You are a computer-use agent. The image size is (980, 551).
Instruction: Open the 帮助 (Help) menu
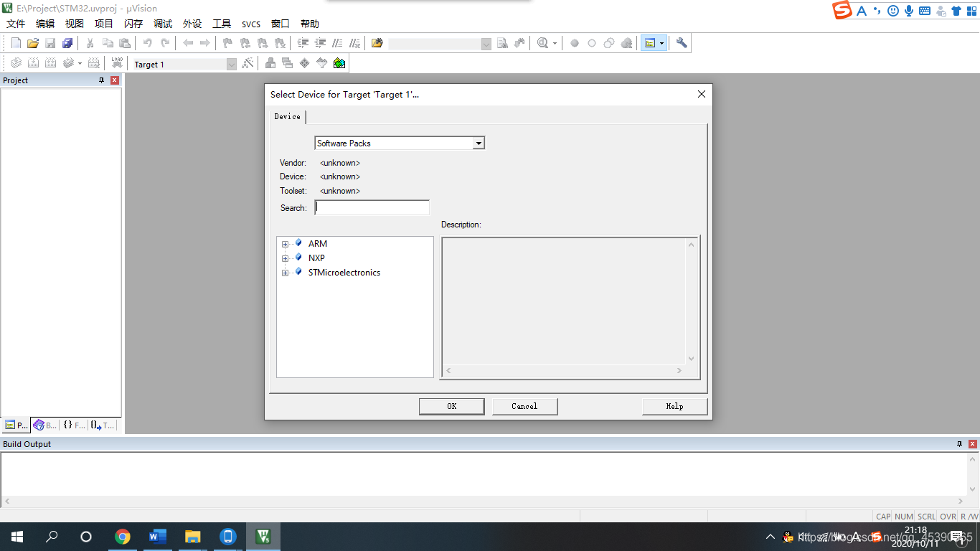[x=310, y=24]
